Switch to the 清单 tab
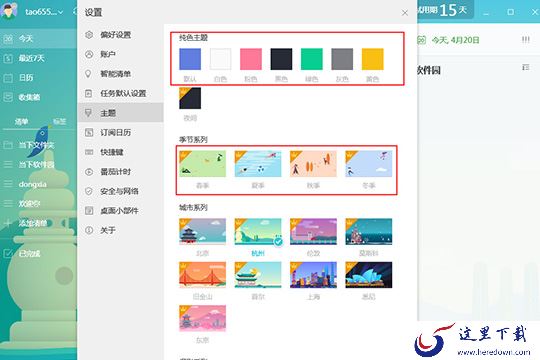Screen dimensions: 540x360 coord(21,121)
